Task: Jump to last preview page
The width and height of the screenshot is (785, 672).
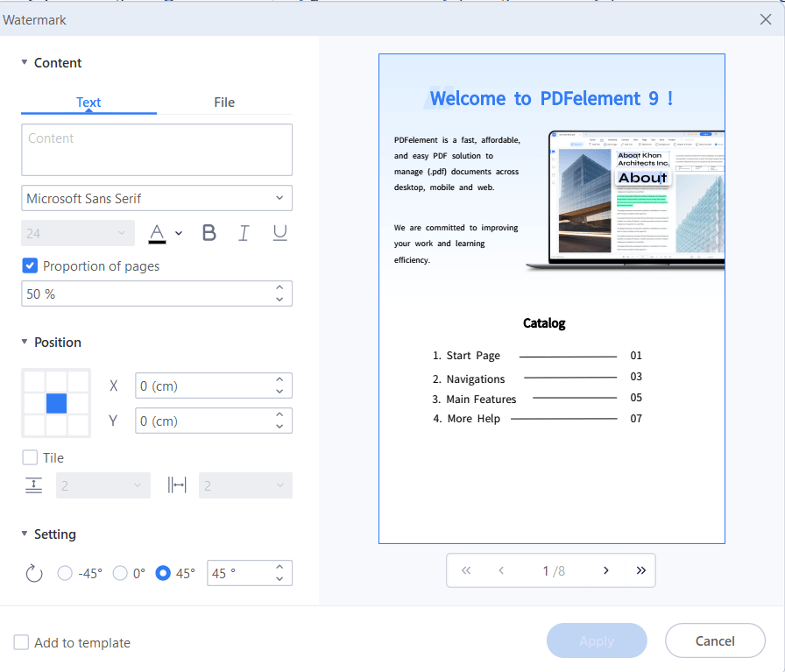Action: [640, 570]
